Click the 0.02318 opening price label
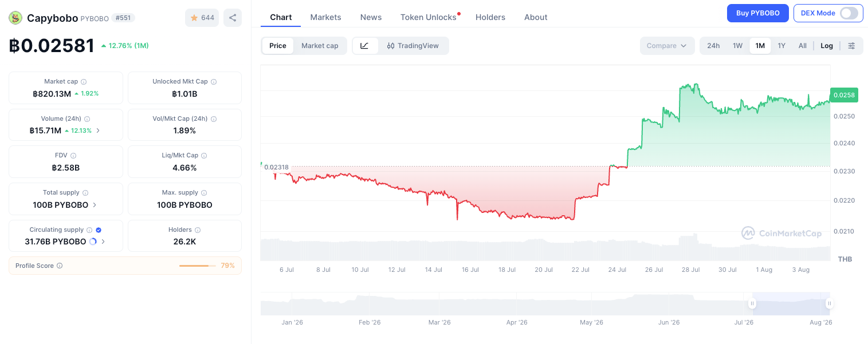The width and height of the screenshot is (868, 344). click(x=276, y=167)
